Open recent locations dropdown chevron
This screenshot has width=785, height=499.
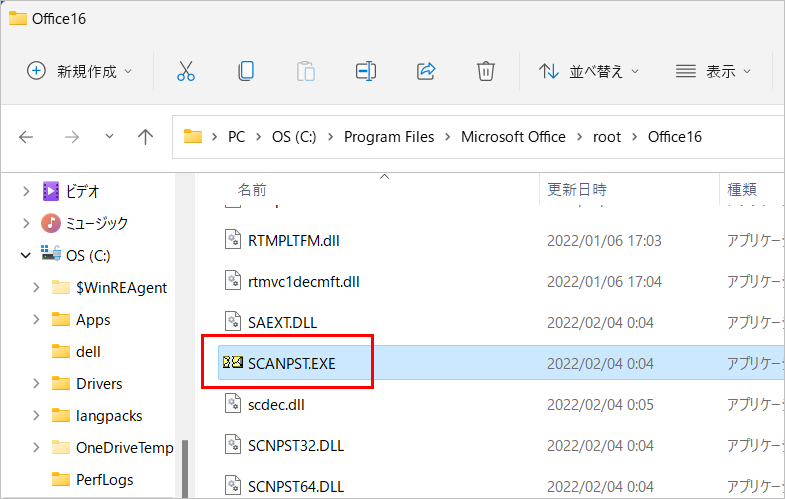(109, 136)
